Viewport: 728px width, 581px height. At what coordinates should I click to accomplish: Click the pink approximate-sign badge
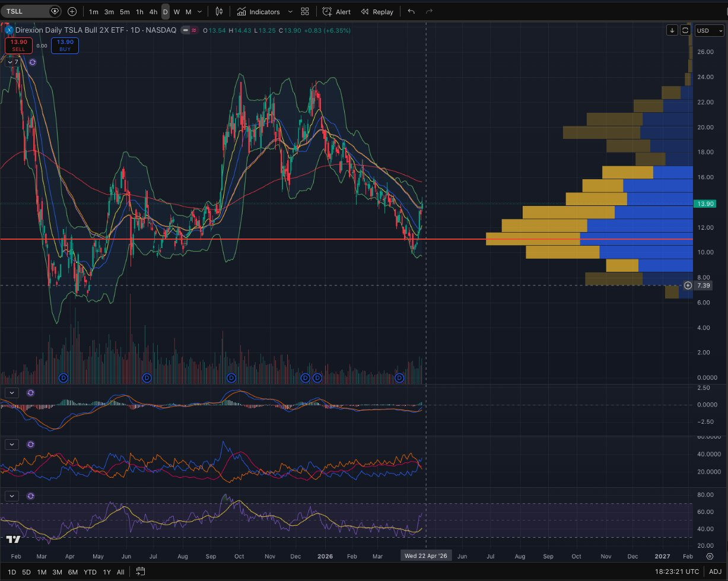click(194, 30)
